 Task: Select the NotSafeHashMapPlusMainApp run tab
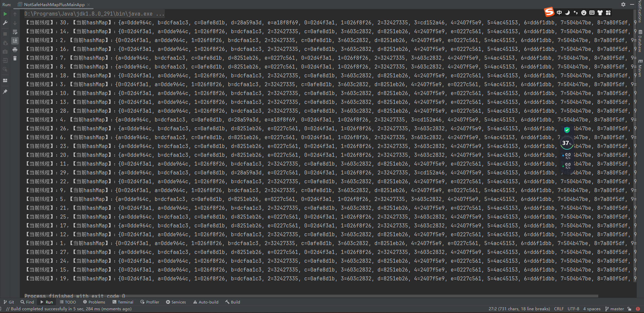54,5
